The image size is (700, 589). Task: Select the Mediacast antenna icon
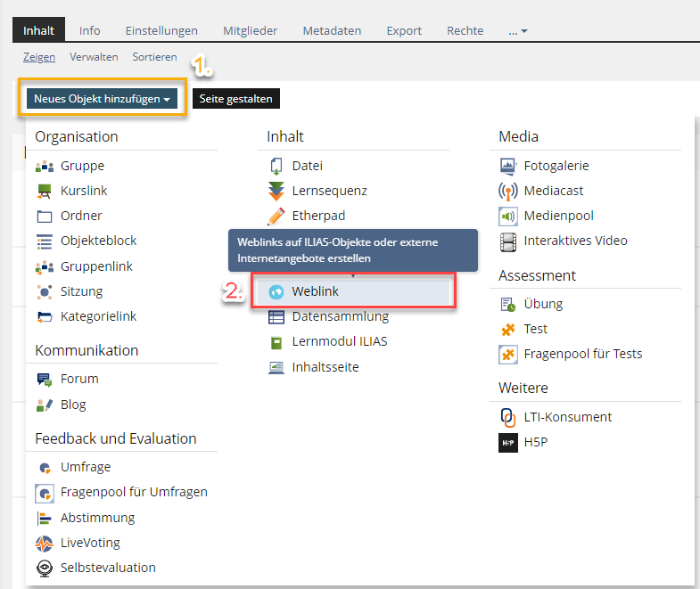(x=508, y=191)
